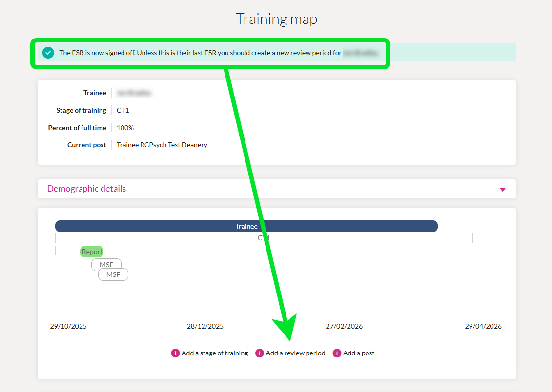Open the Demographic details heading
The width and height of the screenshot is (552, 392).
(x=86, y=189)
